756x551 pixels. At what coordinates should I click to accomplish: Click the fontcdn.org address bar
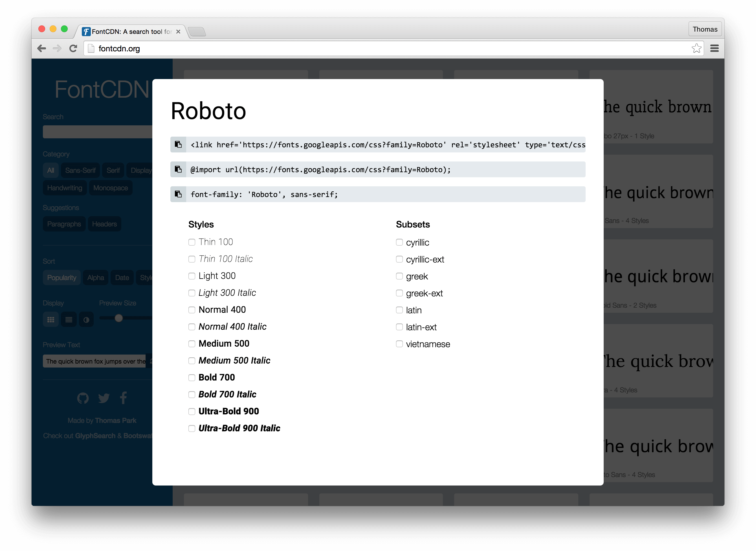[x=393, y=48]
